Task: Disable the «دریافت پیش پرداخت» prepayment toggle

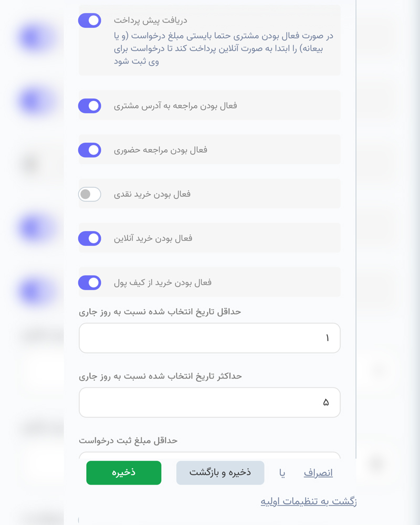Action: pos(89,20)
